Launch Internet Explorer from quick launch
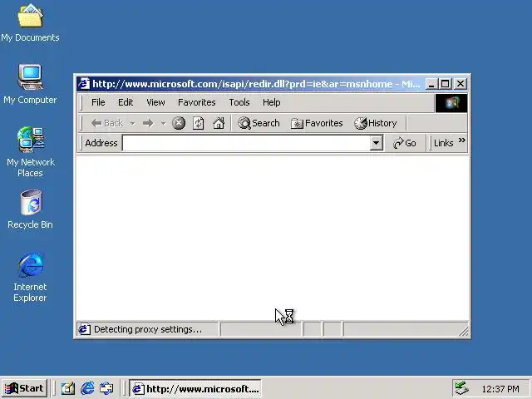This screenshot has width=532, height=399. pyautogui.click(x=87, y=388)
